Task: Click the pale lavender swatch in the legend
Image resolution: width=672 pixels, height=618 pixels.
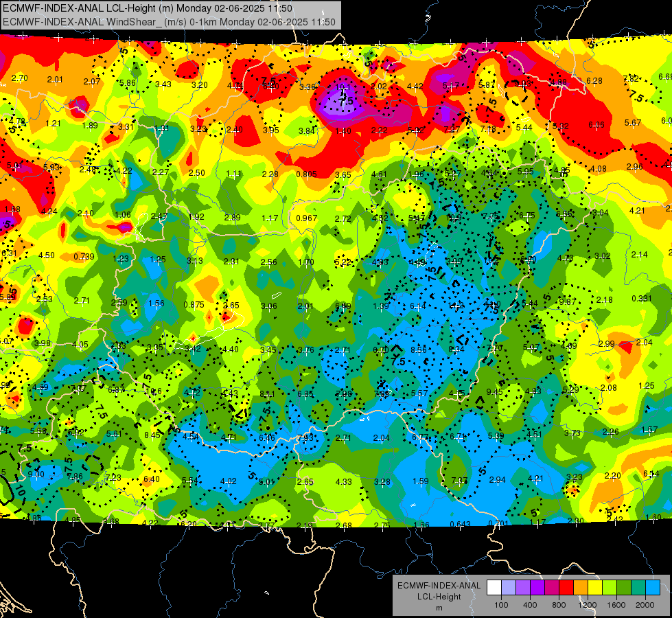Action: tap(509, 588)
